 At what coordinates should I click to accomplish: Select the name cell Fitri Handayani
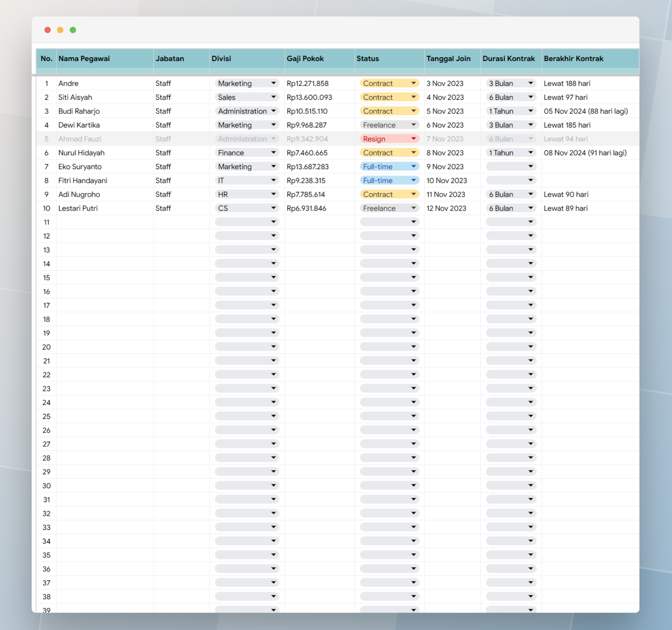point(105,180)
